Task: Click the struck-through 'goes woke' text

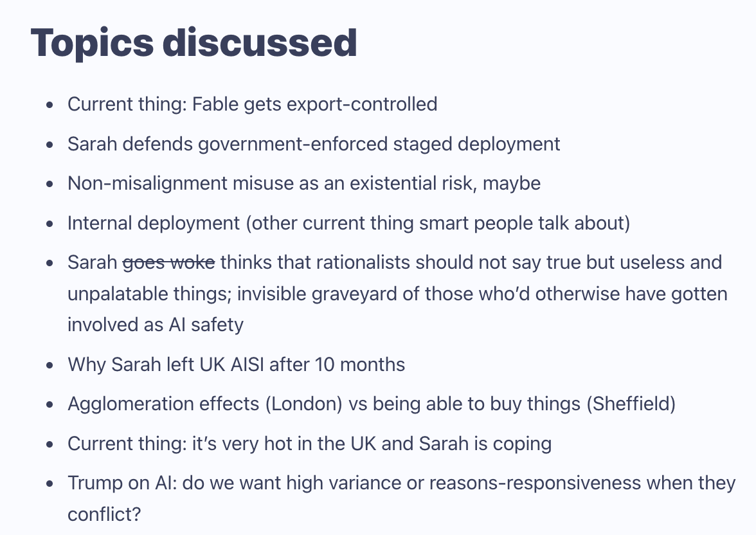Action: [168, 262]
